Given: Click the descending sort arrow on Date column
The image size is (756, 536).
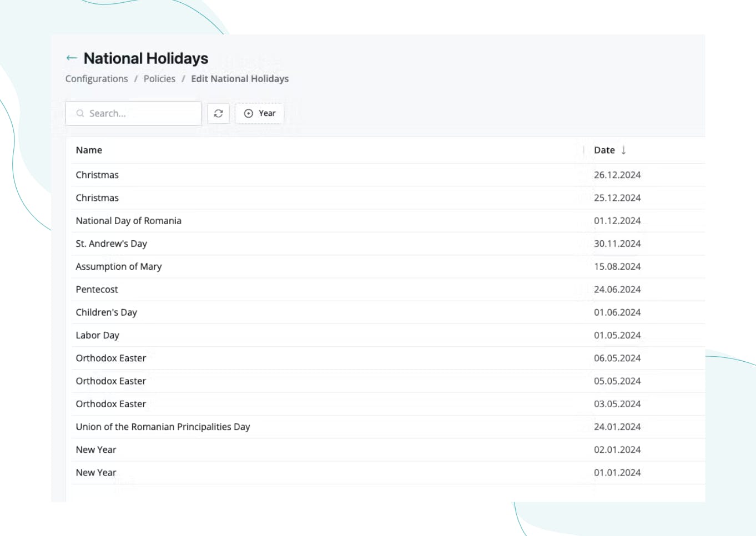Looking at the screenshot, I should (x=624, y=150).
